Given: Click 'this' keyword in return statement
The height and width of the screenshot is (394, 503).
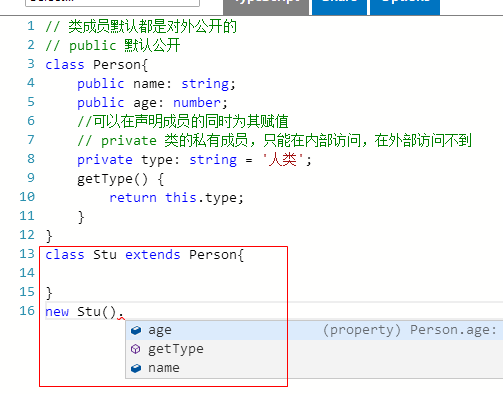Looking at the screenshot, I should tap(181, 198).
